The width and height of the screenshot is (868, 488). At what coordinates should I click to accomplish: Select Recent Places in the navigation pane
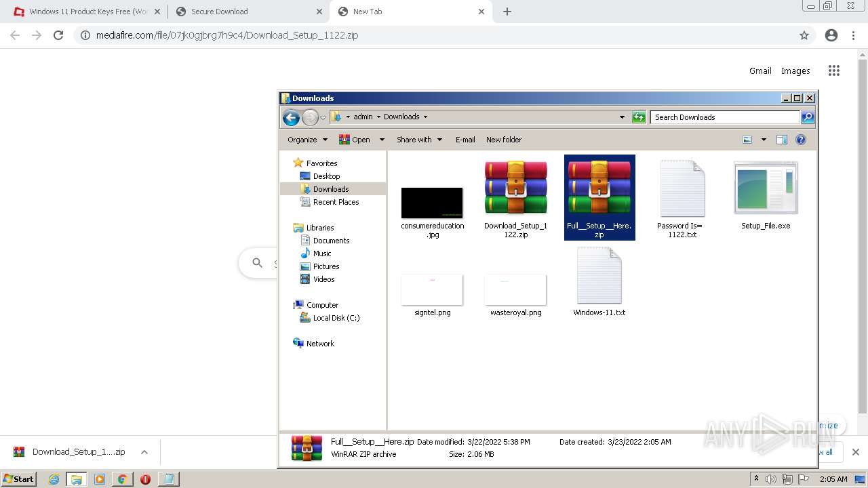336,202
